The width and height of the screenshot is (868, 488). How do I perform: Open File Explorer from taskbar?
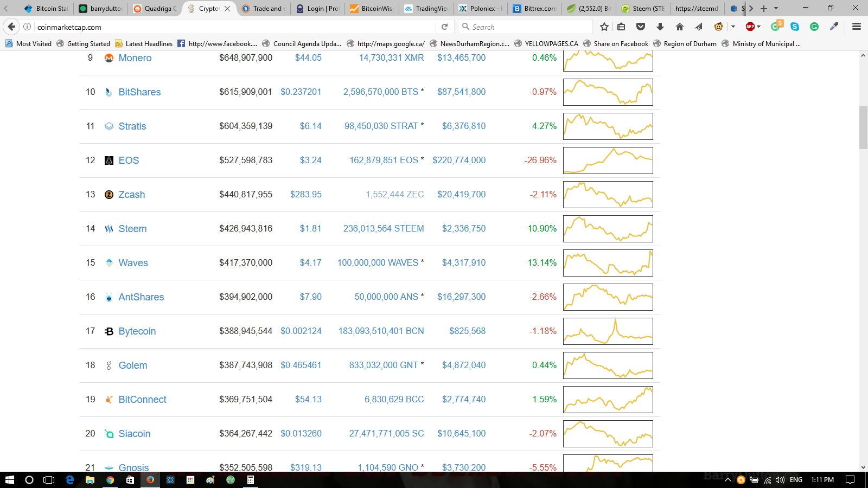90,480
